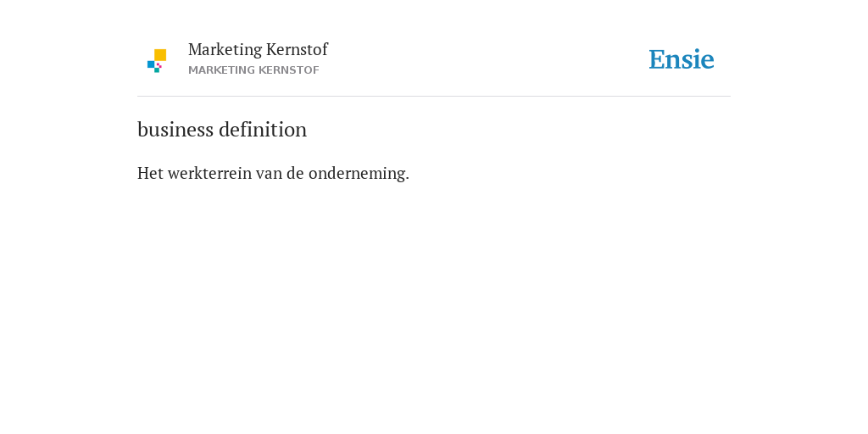Click the 'business definition' heading
Viewport: 868px width, 434px height.
coord(222,130)
